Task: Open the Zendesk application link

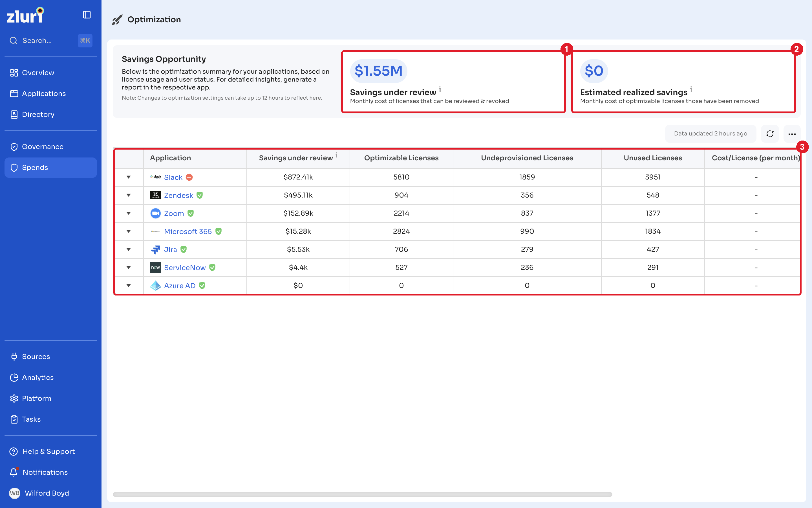Action: coord(178,195)
